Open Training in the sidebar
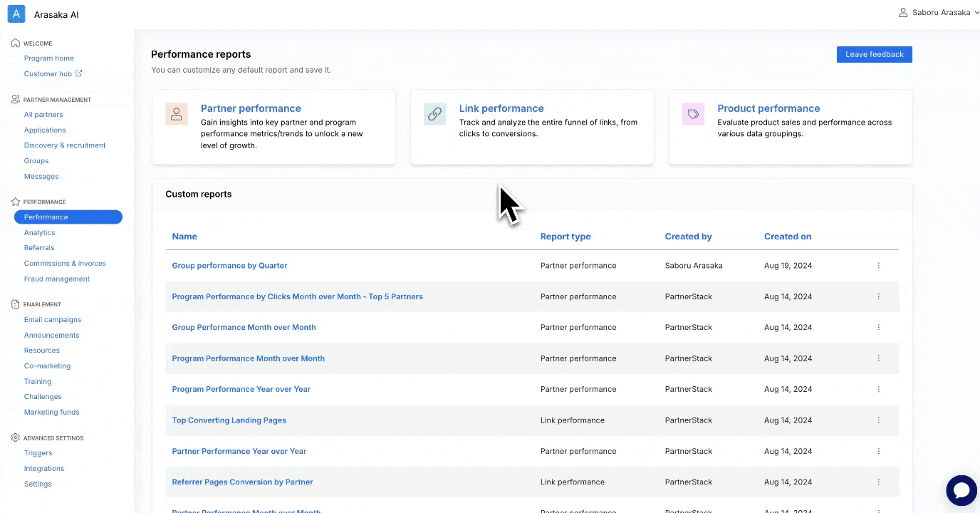Screen dimensions: 980x513 click(x=38, y=382)
